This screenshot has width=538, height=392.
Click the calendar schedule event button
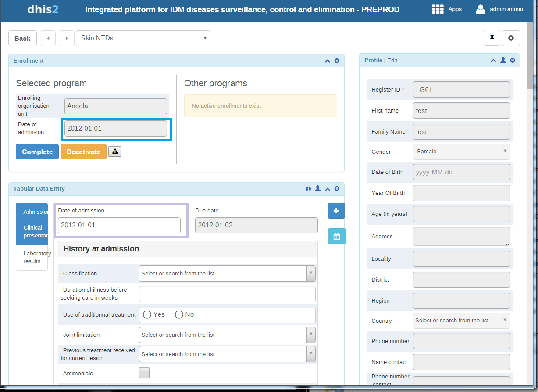point(336,237)
